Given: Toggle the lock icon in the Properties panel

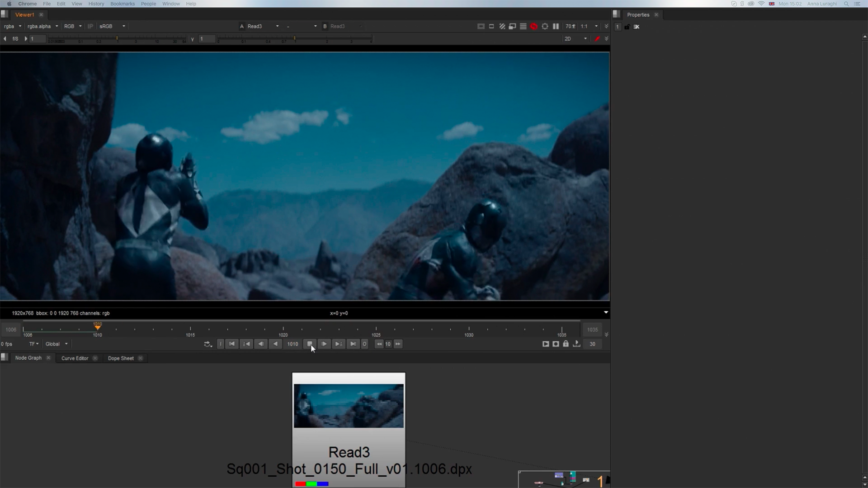Looking at the screenshot, I should click(x=627, y=27).
